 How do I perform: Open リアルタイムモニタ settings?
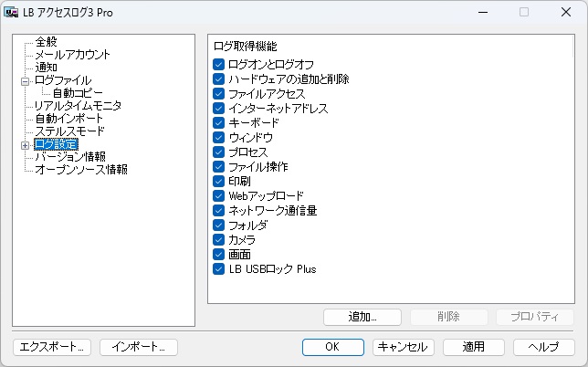(x=78, y=106)
